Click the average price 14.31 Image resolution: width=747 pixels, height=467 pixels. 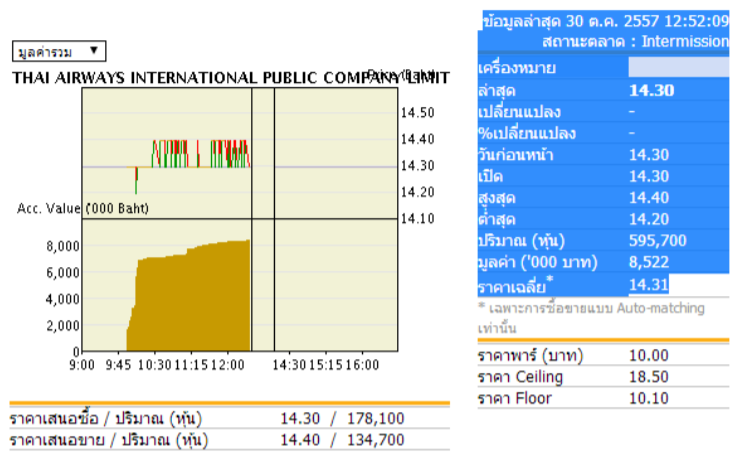pos(649,284)
